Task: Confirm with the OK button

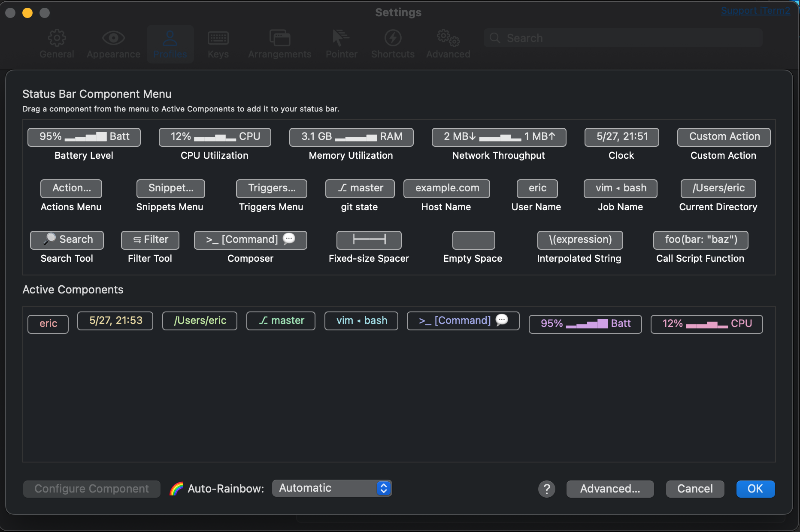Action: coord(755,489)
